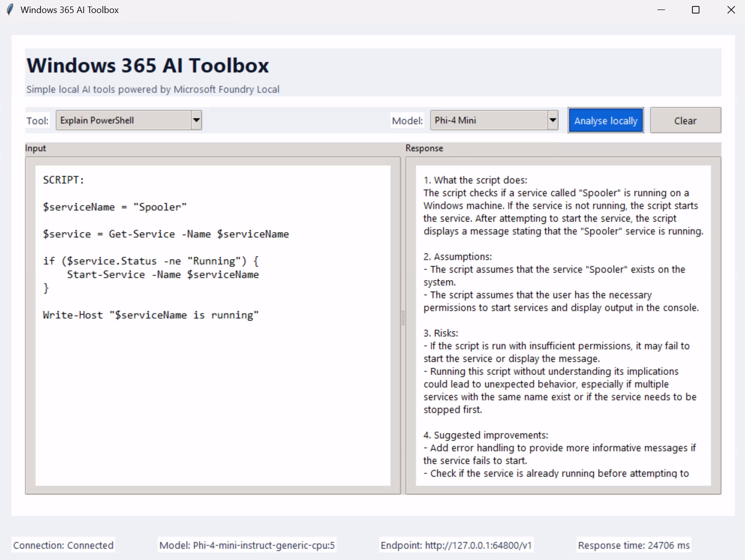Image resolution: width=745 pixels, height=560 pixels.
Task: Click the 'Connection: Connected' status text
Action: coord(64,545)
